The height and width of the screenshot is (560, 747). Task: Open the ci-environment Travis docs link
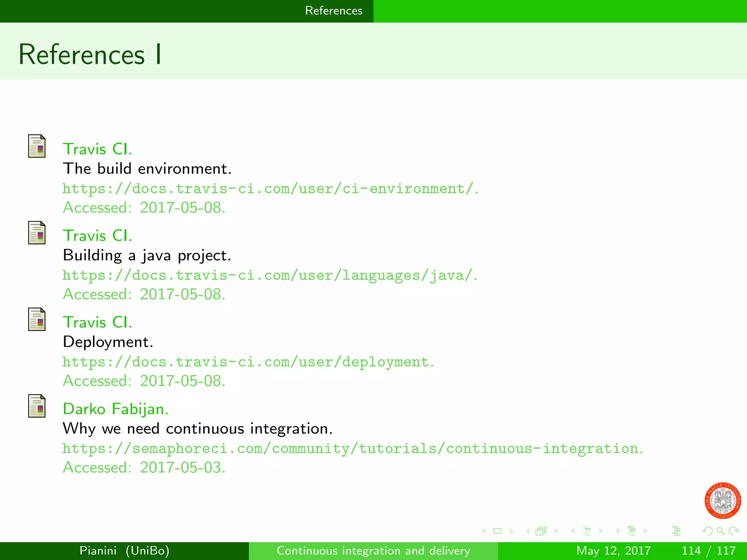coord(270,188)
